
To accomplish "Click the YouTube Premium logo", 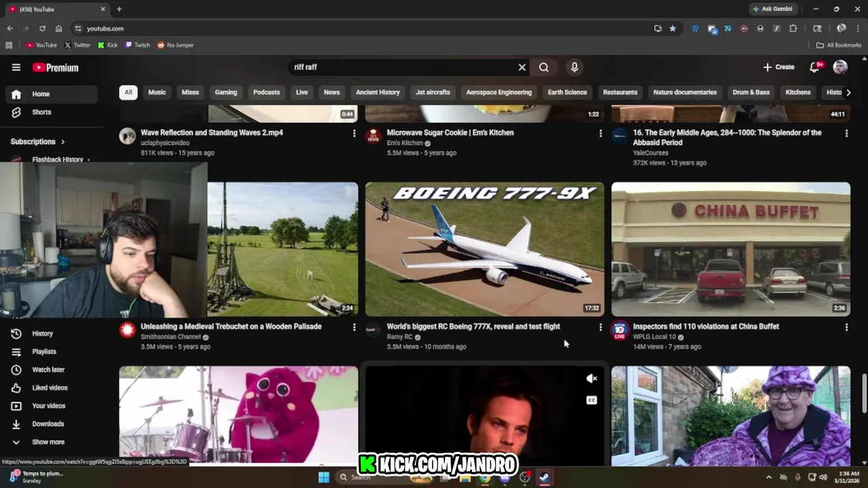I will (x=56, y=68).
